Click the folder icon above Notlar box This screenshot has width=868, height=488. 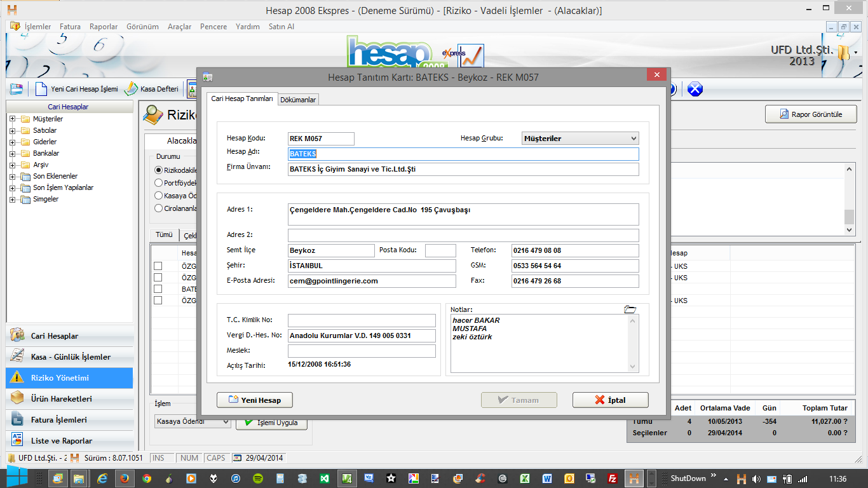coord(630,309)
